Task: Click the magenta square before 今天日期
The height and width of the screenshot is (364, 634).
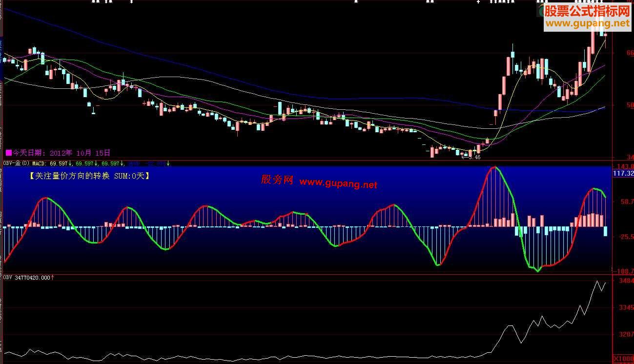Action: click(8, 153)
